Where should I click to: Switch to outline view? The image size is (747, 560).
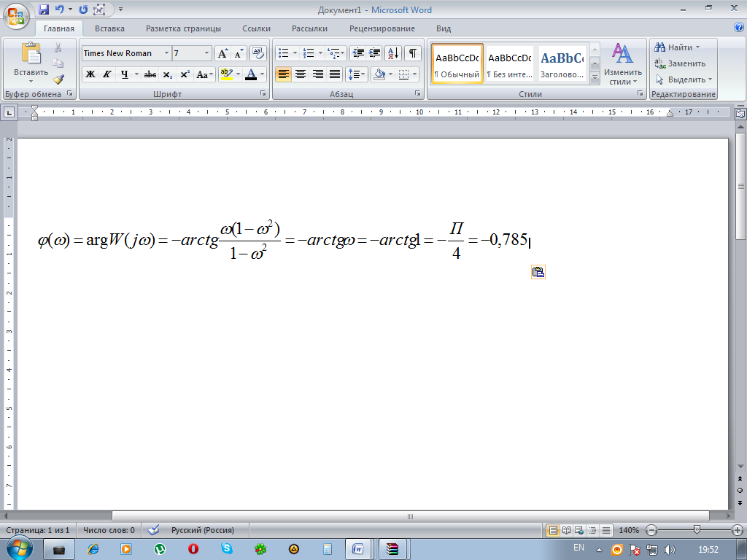click(592, 530)
